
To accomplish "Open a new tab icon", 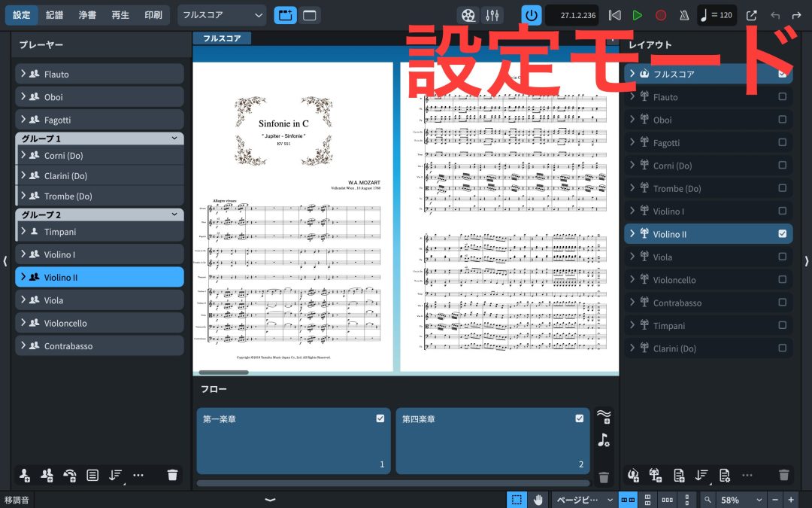I will tap(286, 15).
